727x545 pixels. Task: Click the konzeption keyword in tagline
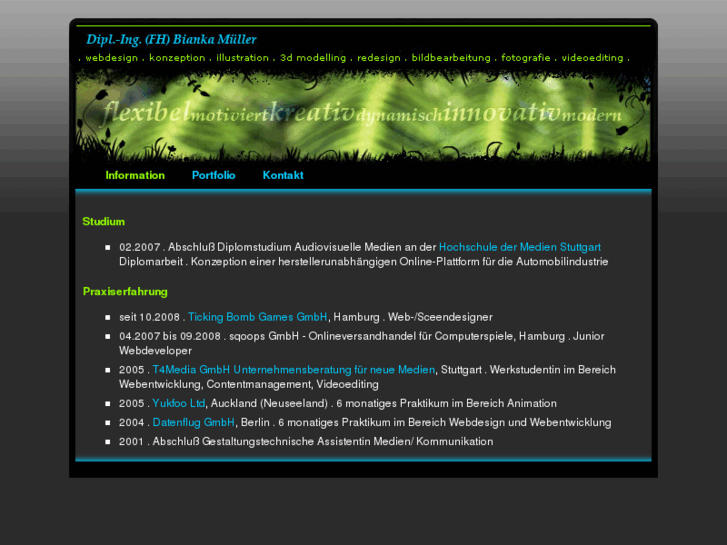tap(177, 58)
